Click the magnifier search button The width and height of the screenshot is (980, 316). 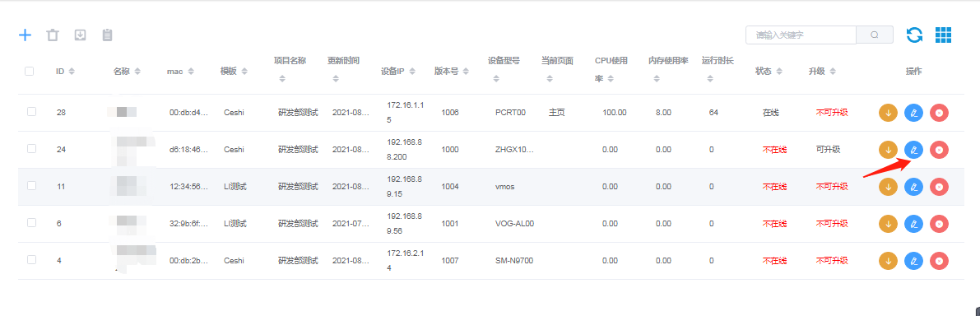[x=875, y=35]
